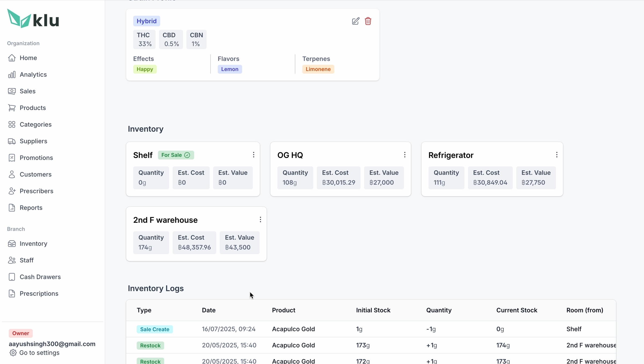This screenshot has height=364, width=644.
Task: Click Acapulco Gold in Sale Create row
Action: tap(293, 329)
